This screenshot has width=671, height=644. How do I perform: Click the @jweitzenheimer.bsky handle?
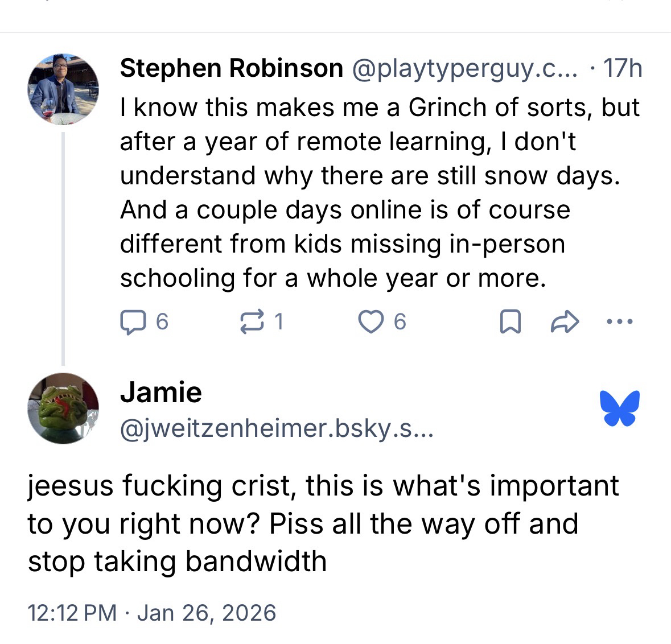coord(276,428)
